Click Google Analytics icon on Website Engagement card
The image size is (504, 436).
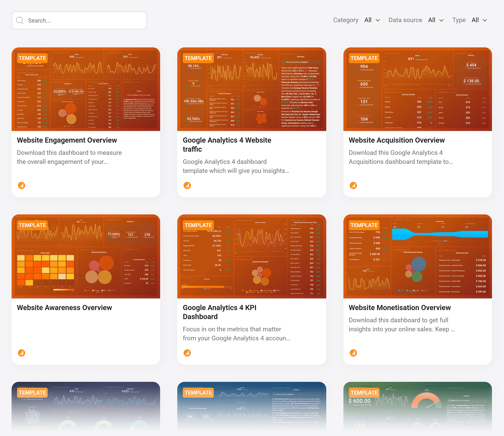coord(22,186)
